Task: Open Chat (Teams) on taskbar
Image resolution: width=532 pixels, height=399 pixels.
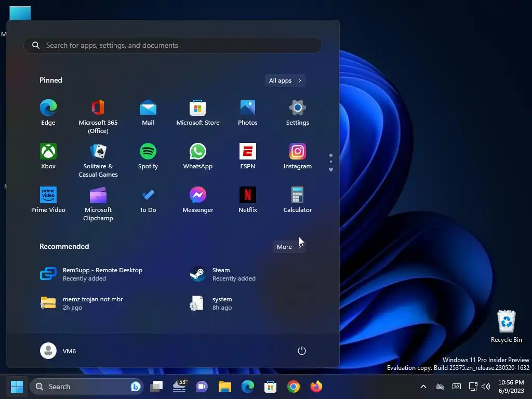Action: pyautogui.click(x=202, y=387)
